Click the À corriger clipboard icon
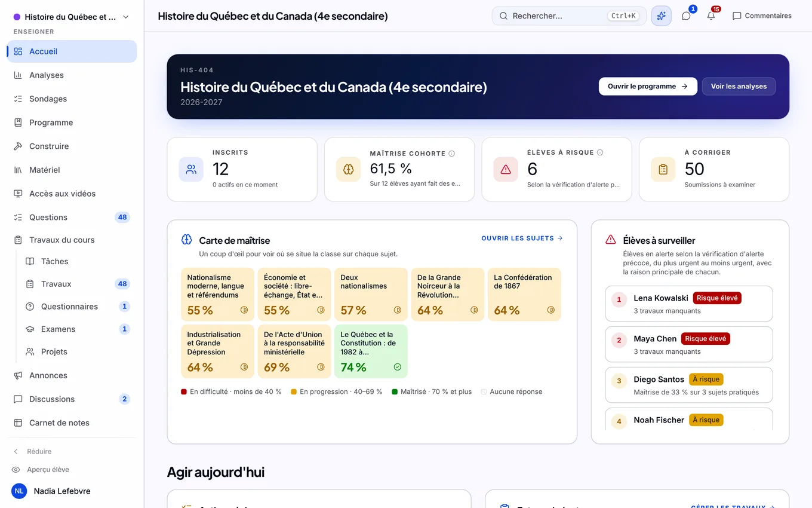 663,169
